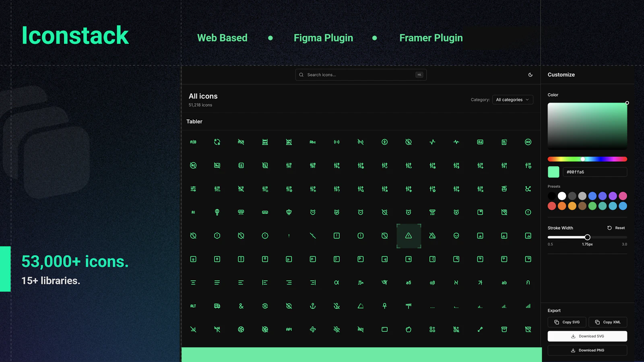Select the Abc text icon
644x362 pixels.
pos(313,142)
